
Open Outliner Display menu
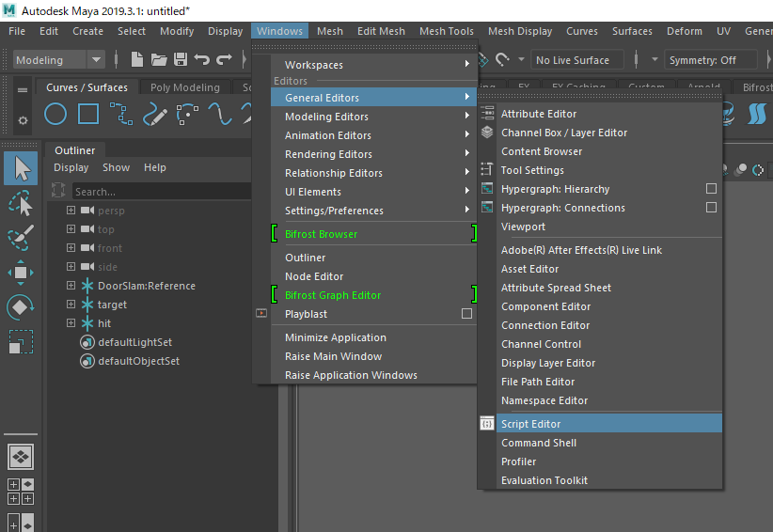[71, 167]
